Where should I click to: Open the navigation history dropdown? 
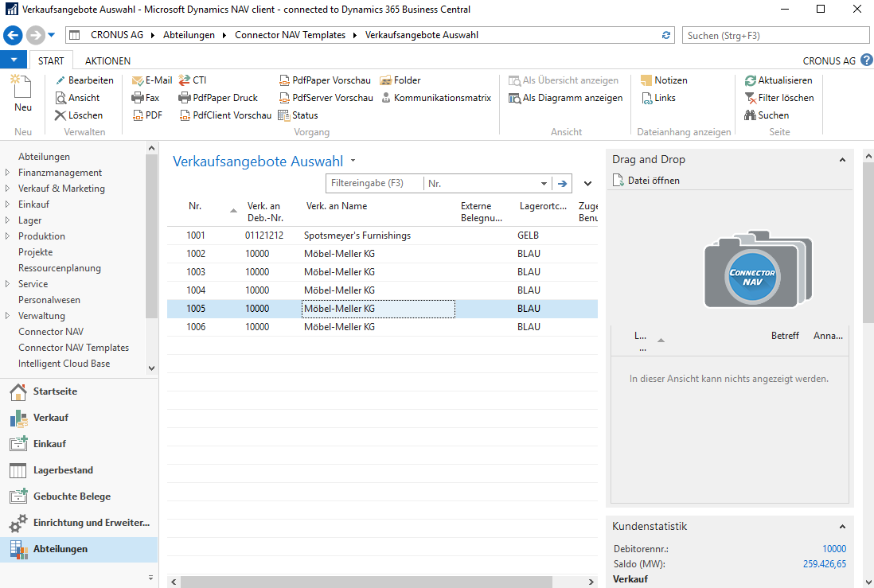51,35
